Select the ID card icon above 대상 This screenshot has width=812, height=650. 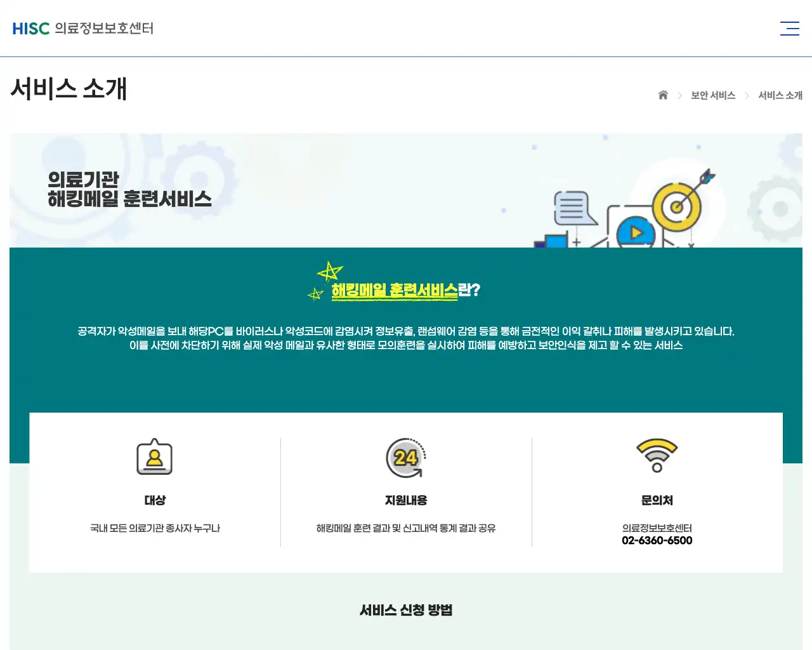[155, 456]
